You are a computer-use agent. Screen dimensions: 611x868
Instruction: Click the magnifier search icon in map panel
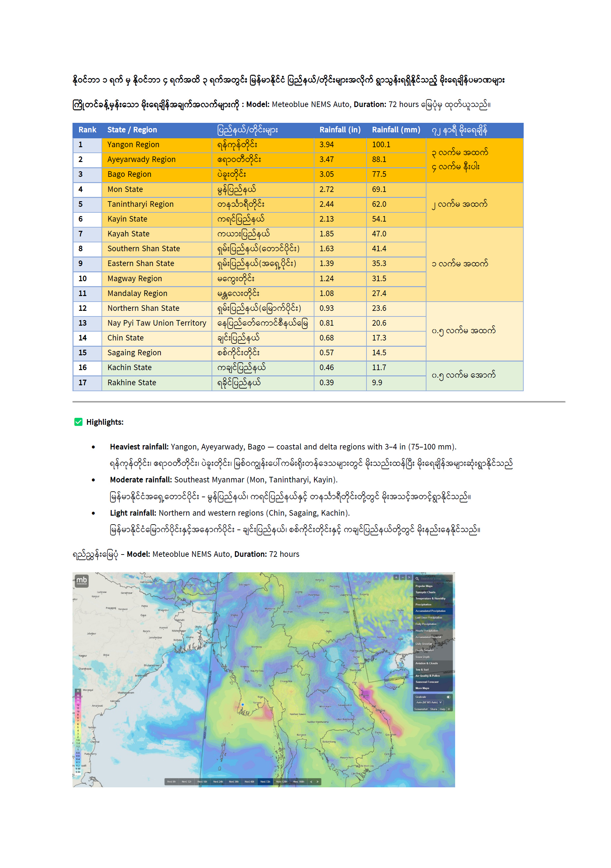(x=417, y=579)
